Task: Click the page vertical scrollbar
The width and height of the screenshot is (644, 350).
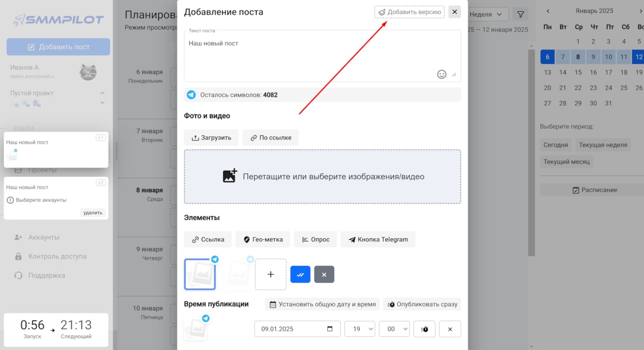Action: (531, 152)
